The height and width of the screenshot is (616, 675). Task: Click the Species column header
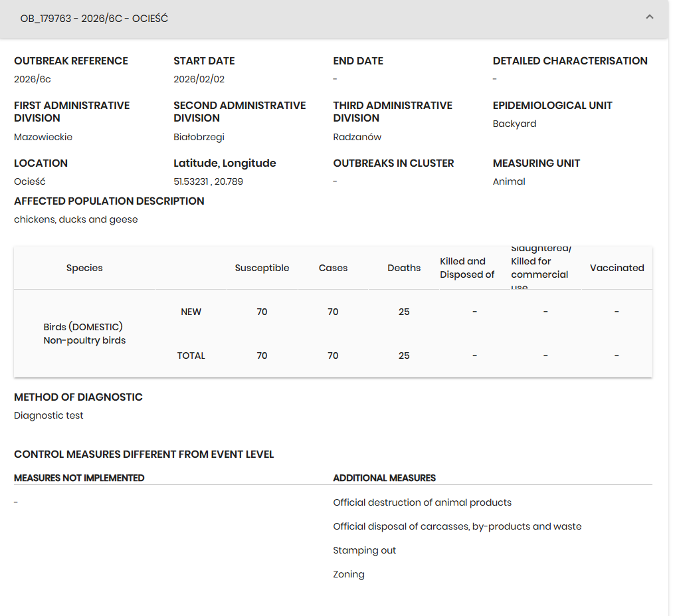(x=84, y=268)
